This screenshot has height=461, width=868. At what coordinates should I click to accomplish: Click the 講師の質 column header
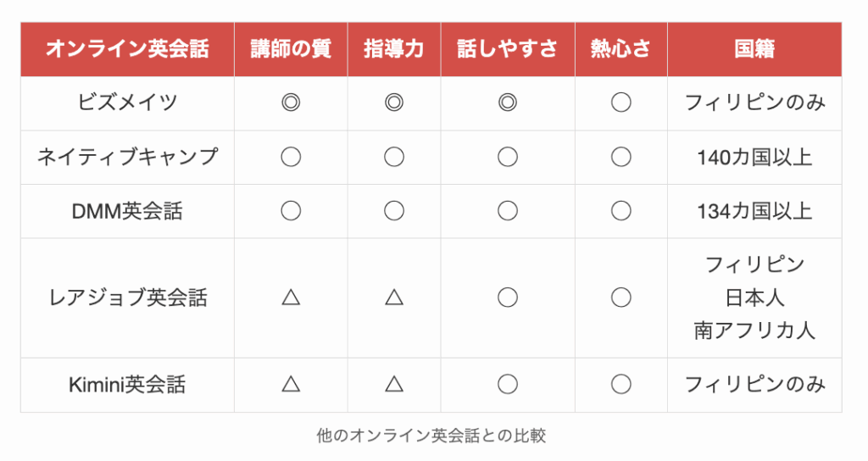click(x=291, y=49)
